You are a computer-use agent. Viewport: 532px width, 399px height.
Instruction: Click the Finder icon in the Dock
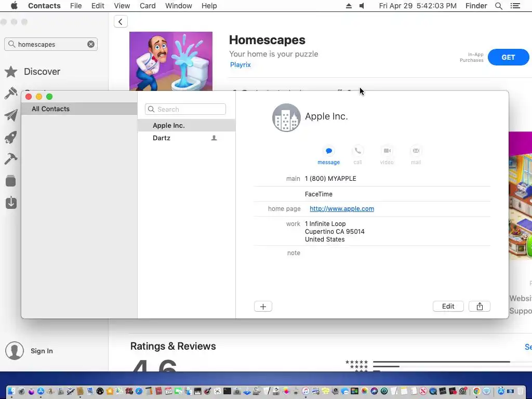click(11, 391)
